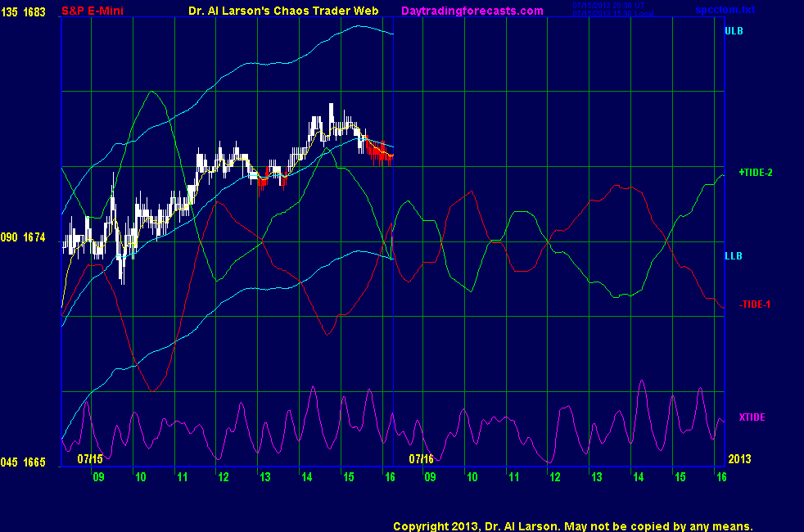Open the Daytradingforecasts.com link text

click(472, 11)
